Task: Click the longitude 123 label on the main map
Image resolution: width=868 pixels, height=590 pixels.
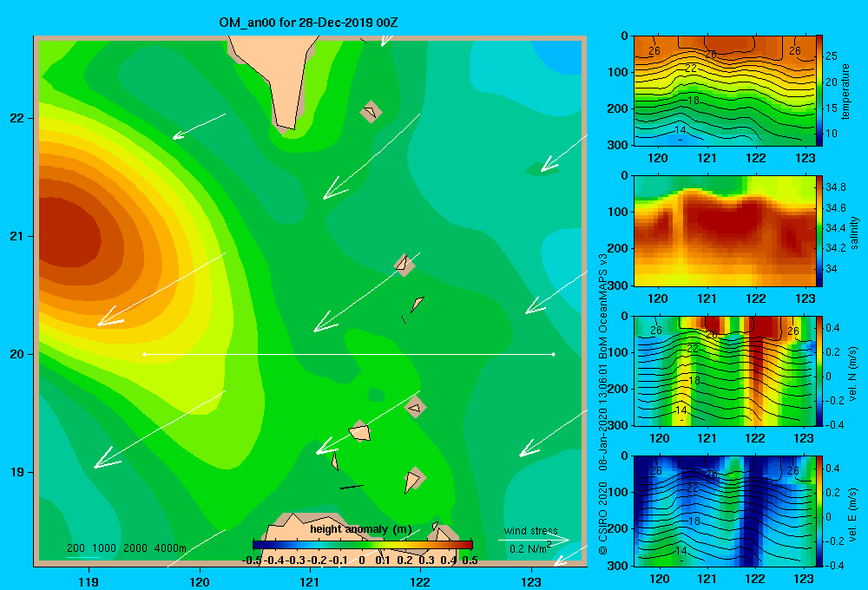Action: [x=531, y=581]
